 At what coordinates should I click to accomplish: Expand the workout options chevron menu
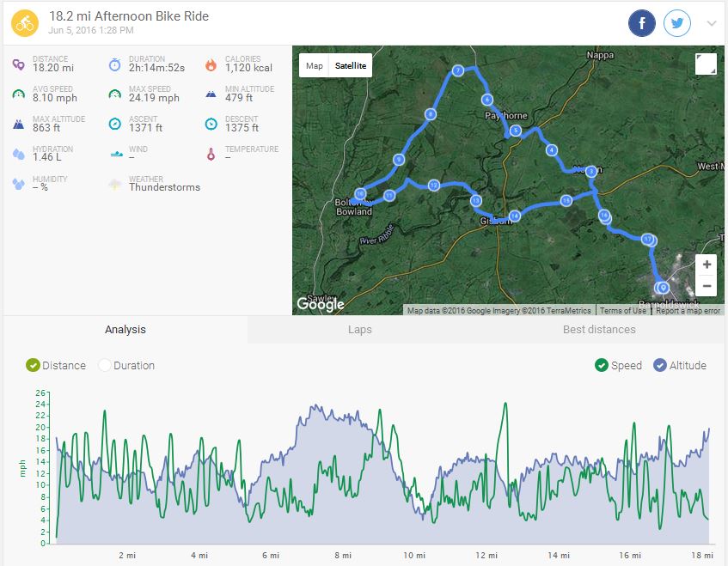pos(712,23)
